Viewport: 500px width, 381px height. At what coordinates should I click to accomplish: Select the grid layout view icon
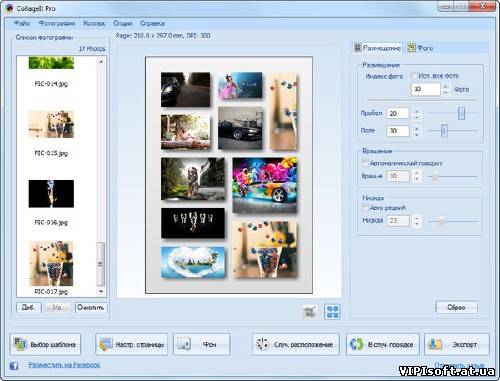[x=332, y=312]
